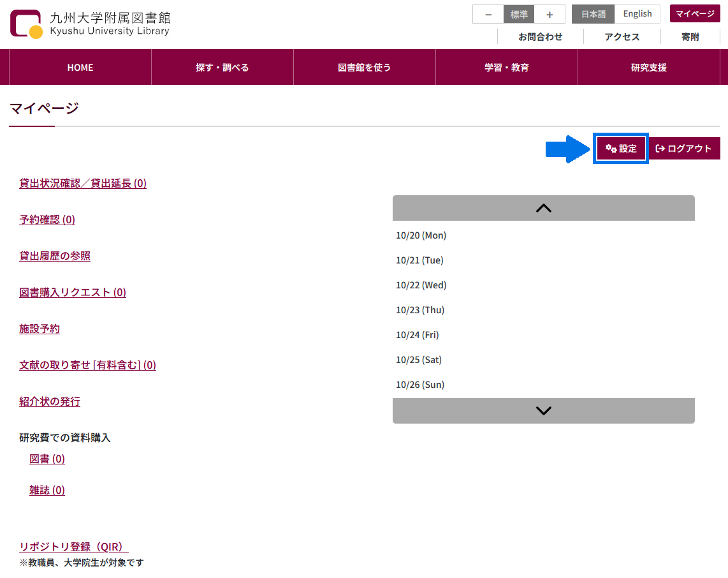Click the ログアウト logout button
This screenshot has width=728, height=578.
point(684,149)
